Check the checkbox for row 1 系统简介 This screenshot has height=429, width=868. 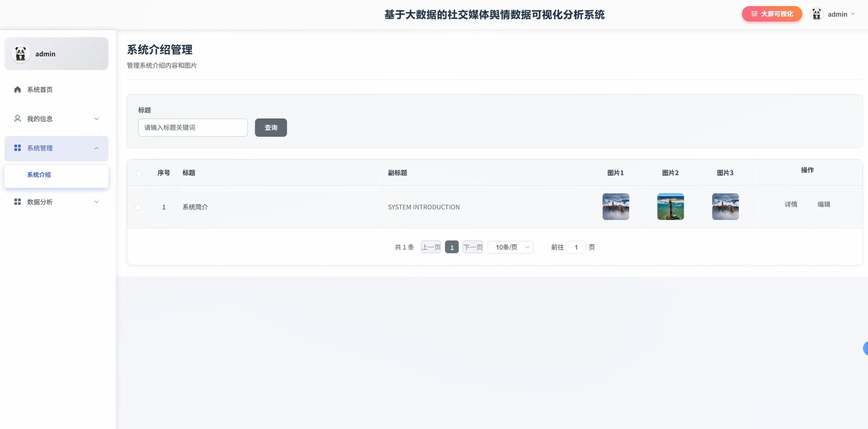click(x=139, y=207)
